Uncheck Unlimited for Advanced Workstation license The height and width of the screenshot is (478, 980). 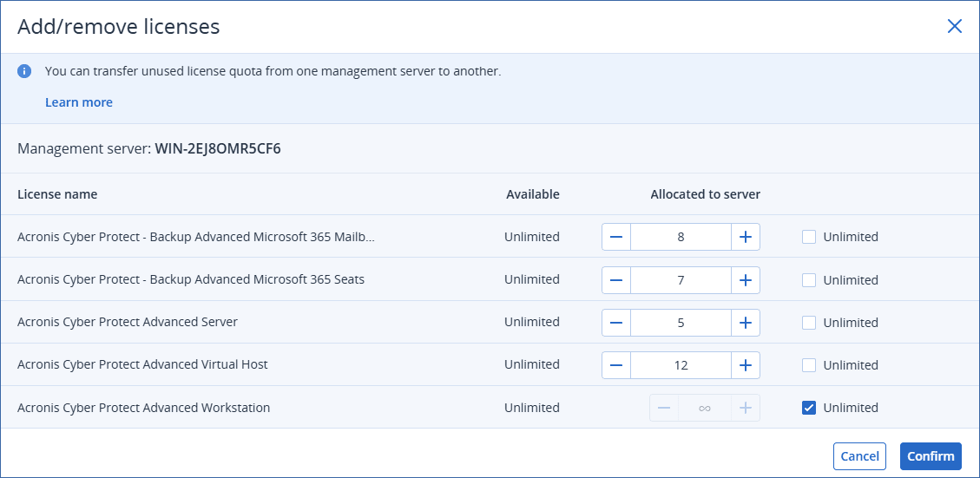[x=809, y=408]
